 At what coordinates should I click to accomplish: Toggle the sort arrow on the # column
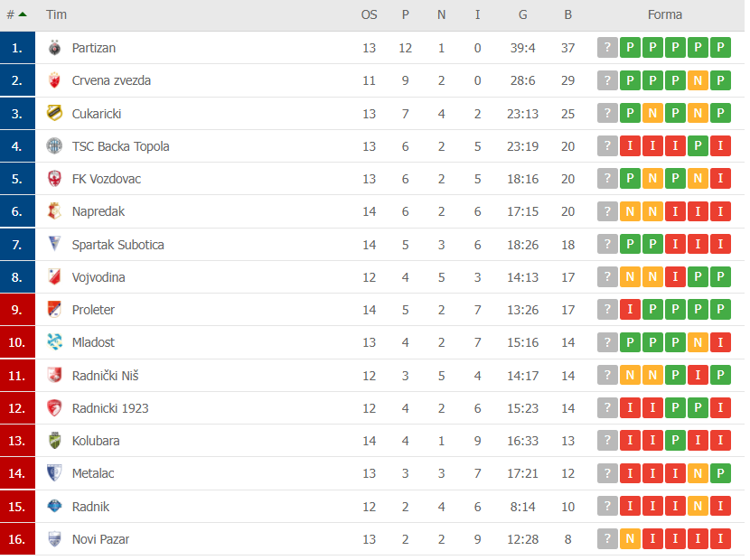click(24, 14)
